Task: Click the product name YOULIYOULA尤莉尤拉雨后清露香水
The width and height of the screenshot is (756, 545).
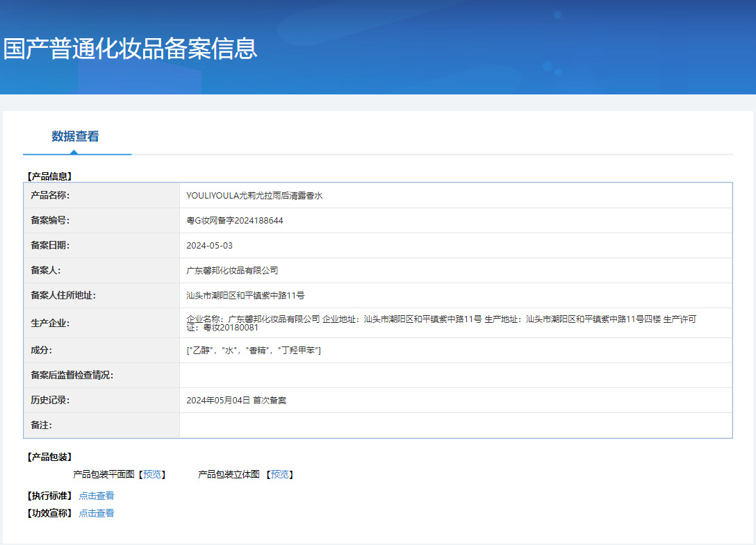Action: (254, 196)
